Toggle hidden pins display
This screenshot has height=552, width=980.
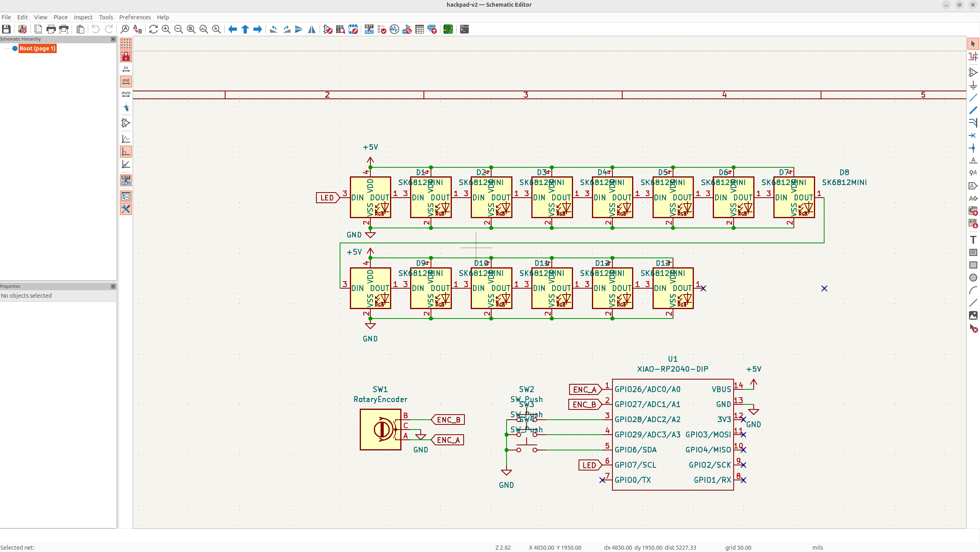point(126,123)
